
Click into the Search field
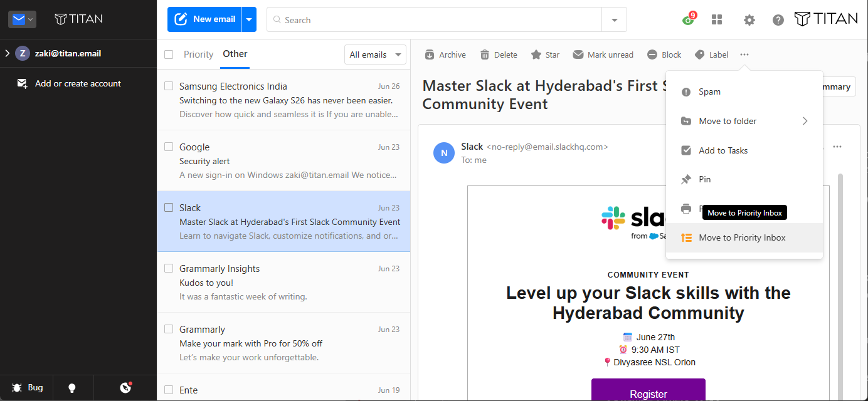click(434, 20)
